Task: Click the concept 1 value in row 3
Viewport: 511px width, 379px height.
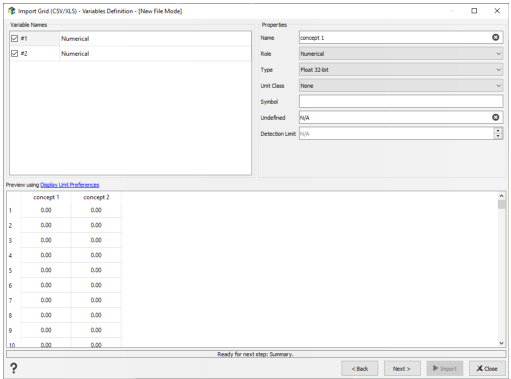Action: click(x=46, y=240)
